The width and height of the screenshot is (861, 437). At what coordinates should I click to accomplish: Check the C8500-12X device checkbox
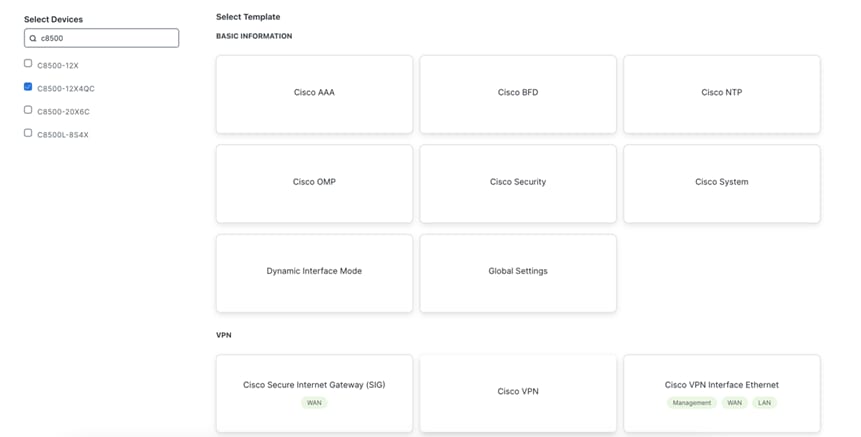[28, 63]
